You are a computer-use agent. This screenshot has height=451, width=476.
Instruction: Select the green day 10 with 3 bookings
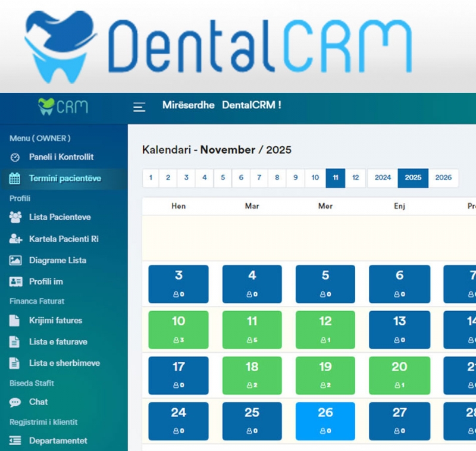(178, 330)
